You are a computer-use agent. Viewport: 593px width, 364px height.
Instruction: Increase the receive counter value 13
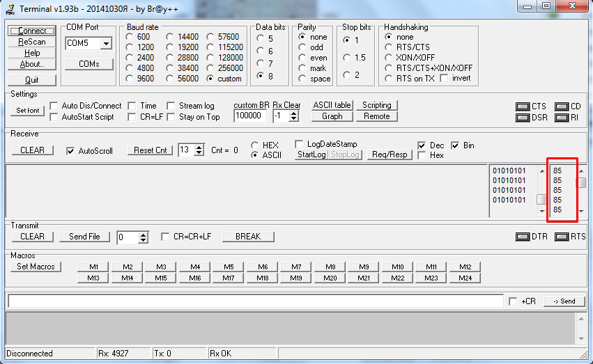(x=199, y=148)
